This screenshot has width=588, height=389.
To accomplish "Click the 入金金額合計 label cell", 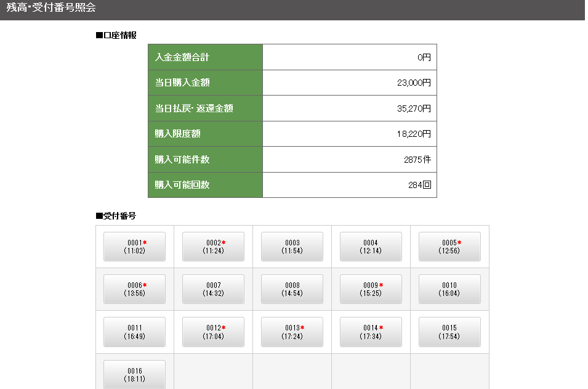I will point(205,57).
